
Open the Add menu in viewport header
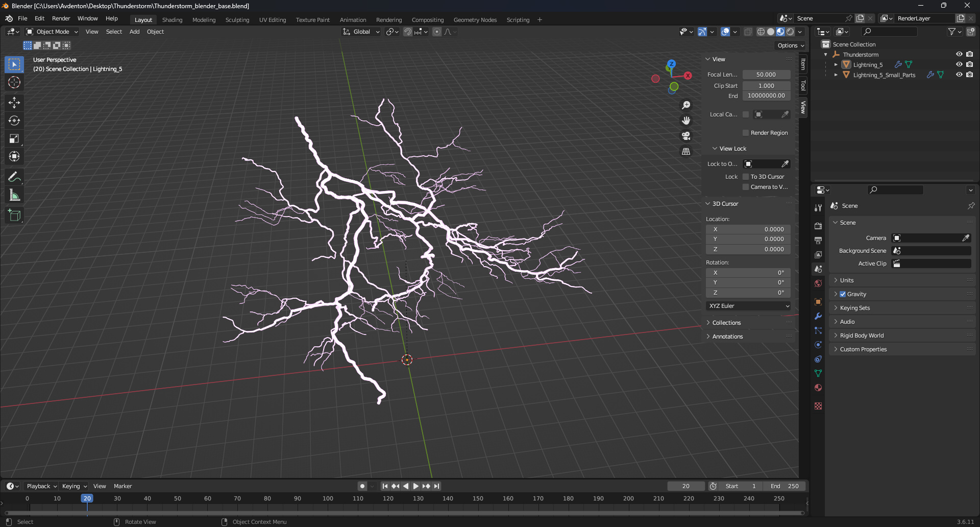click(134, 32)
